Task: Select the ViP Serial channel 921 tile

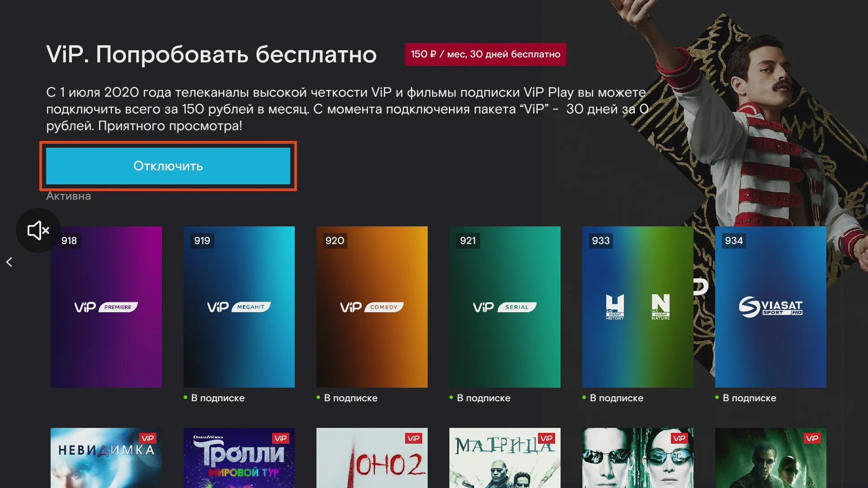Action: 505,307
